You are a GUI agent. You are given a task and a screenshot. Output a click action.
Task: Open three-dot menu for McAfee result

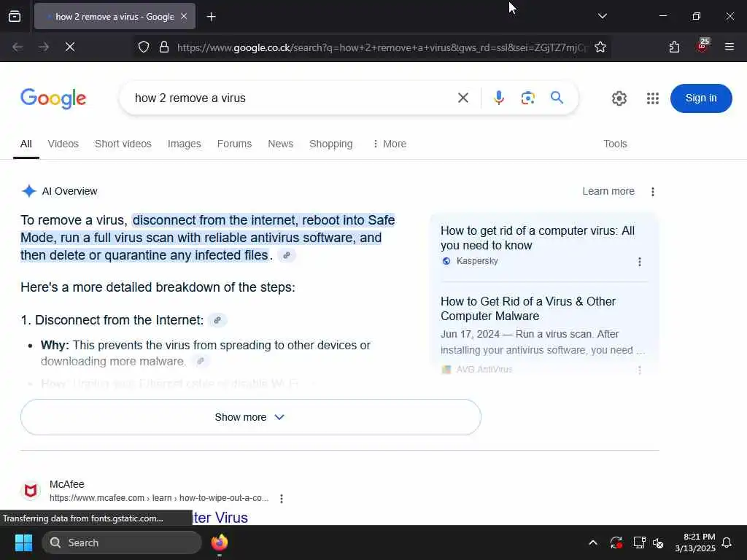[x=282, y=499]
